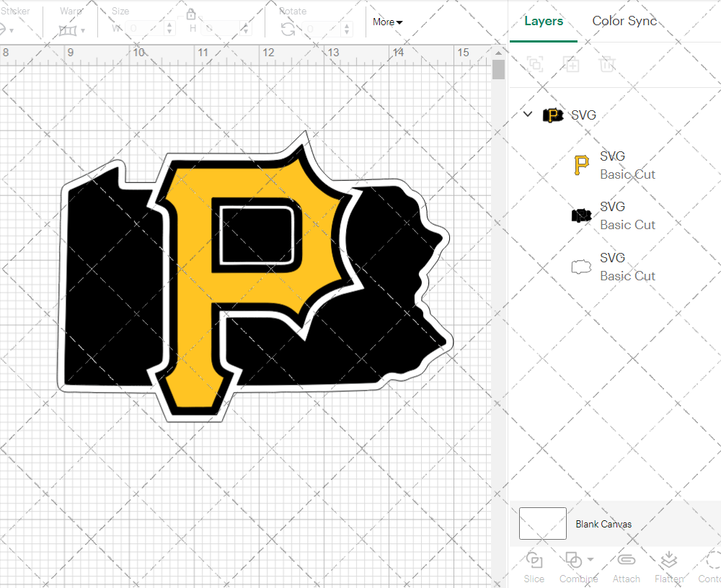
Task: Click the black state layer thumbnail
Action: (581, 215)
